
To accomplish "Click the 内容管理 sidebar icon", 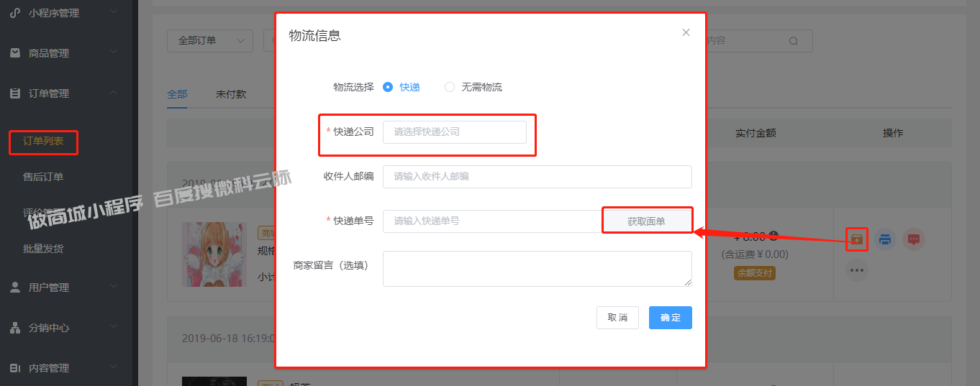I will click(x=15, y=368).
